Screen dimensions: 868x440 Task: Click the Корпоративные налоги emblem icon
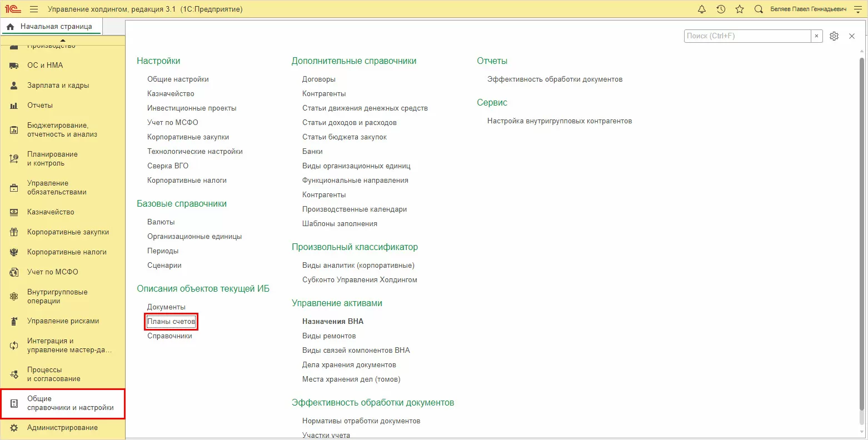pyautogui.click(x=14, y=252)
